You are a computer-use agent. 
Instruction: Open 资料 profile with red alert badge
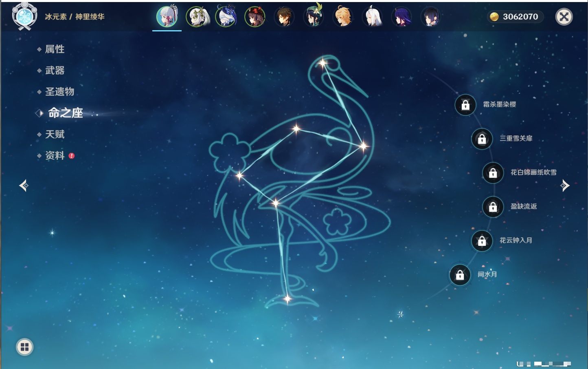pyautogui.click(x=55, y=155)
